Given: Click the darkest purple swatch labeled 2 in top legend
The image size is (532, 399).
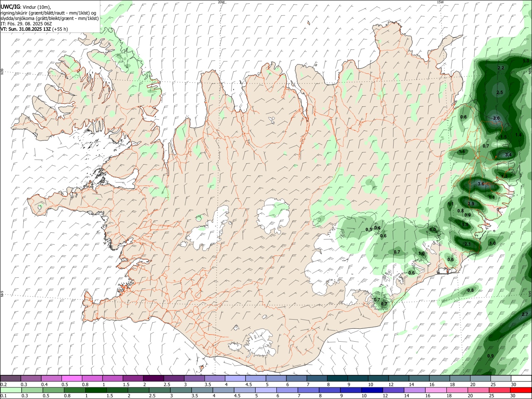Looking at the screenshot, I should pyautogui.click(x=153, y=378).
